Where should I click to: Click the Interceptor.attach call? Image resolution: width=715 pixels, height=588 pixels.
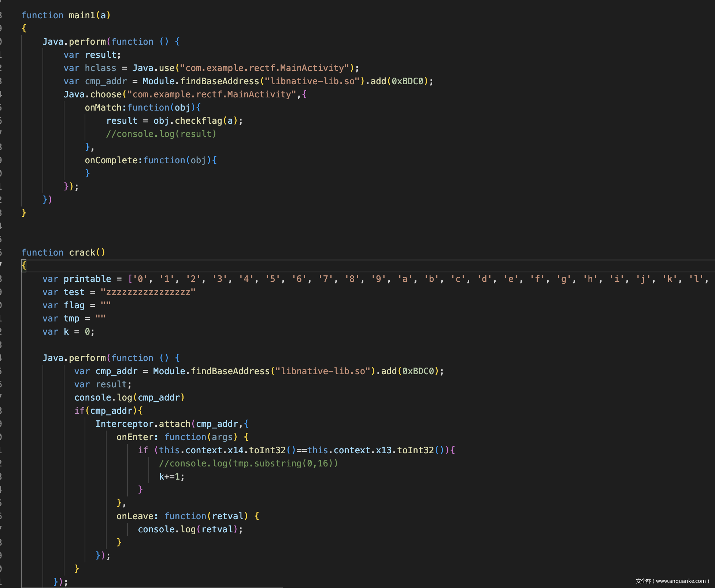(x=143, y=424)
